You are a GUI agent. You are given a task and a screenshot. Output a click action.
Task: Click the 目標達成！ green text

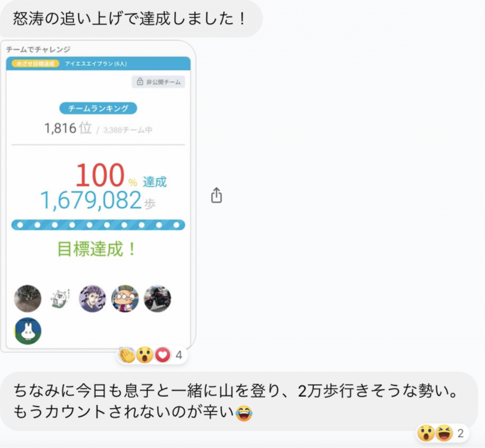(x=96, y=249)
